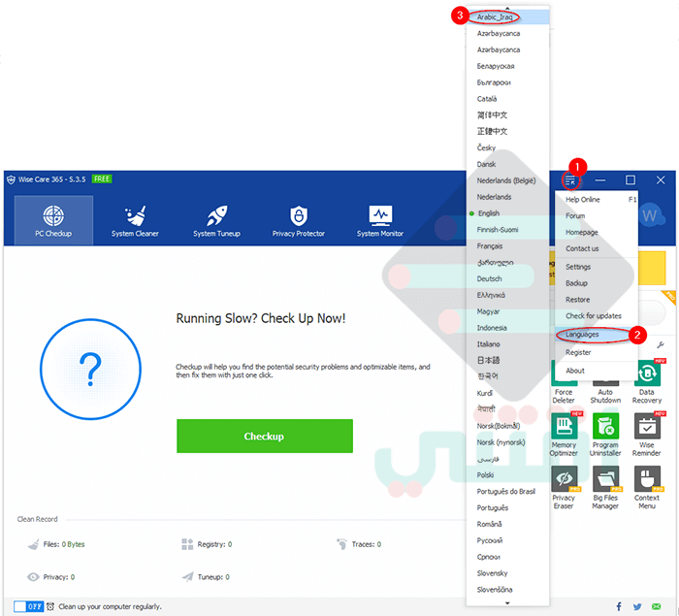Click the Twitter share icon

pyautogui.click(x=637, y=606)
